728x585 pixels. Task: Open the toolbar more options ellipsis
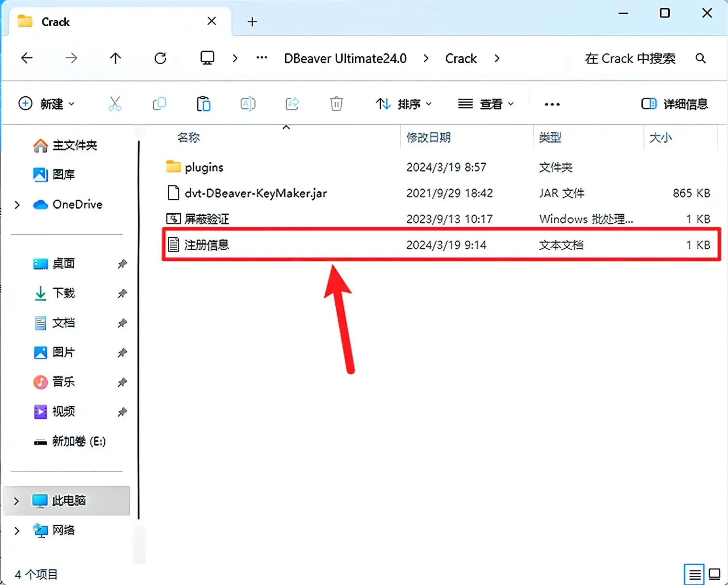pyautogui.click(x=552, y=104)
